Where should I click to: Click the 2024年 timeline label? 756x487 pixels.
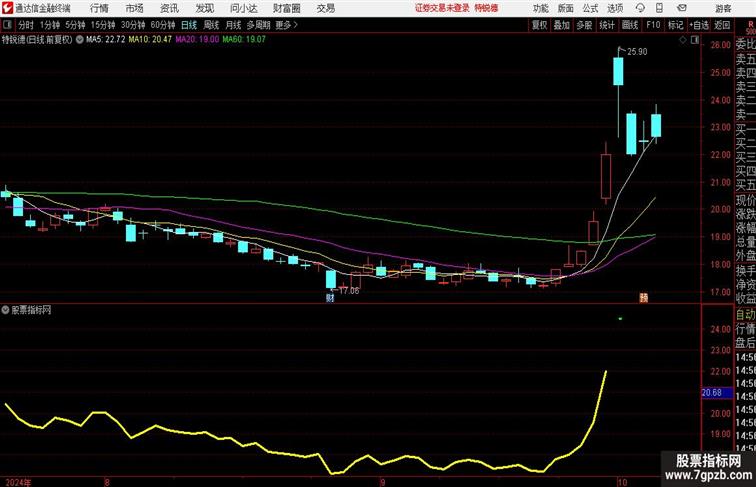(18, 482)
